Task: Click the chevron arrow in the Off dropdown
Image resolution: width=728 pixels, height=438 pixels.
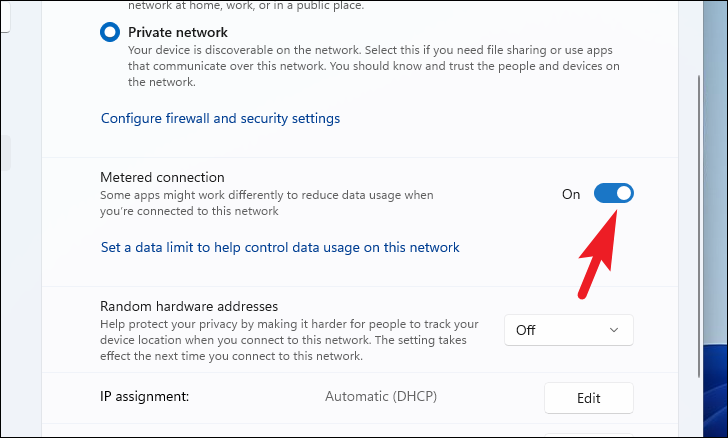Action: [614, 329]
